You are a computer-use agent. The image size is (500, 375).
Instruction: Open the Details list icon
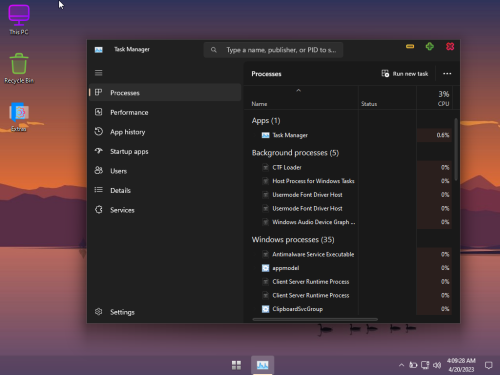[98, 190]
